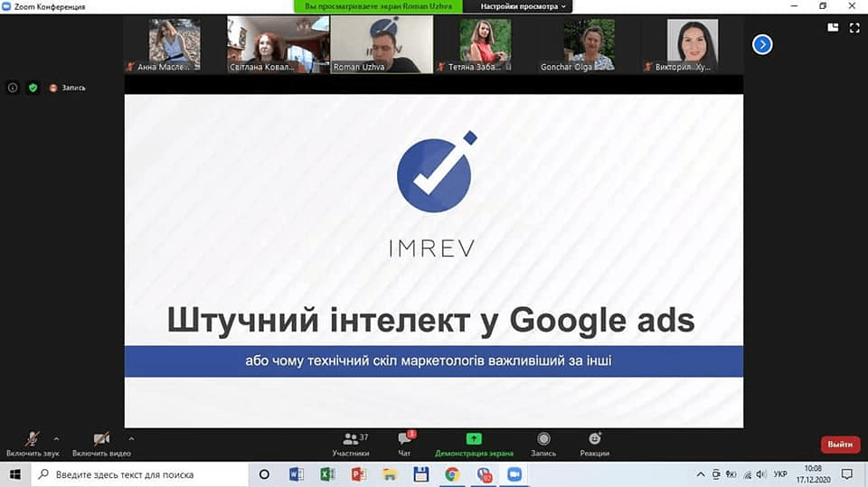Leave meeting with red Выйти button
This screenshot has width=868, height=487.
(x=840, y=445)
